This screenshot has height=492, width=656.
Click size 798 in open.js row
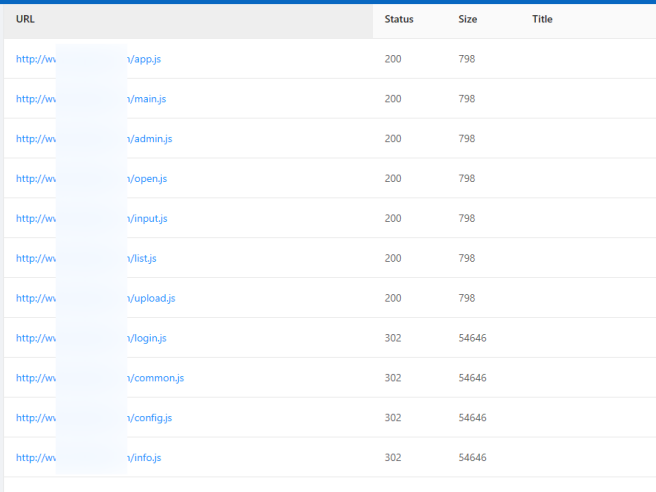467,179
